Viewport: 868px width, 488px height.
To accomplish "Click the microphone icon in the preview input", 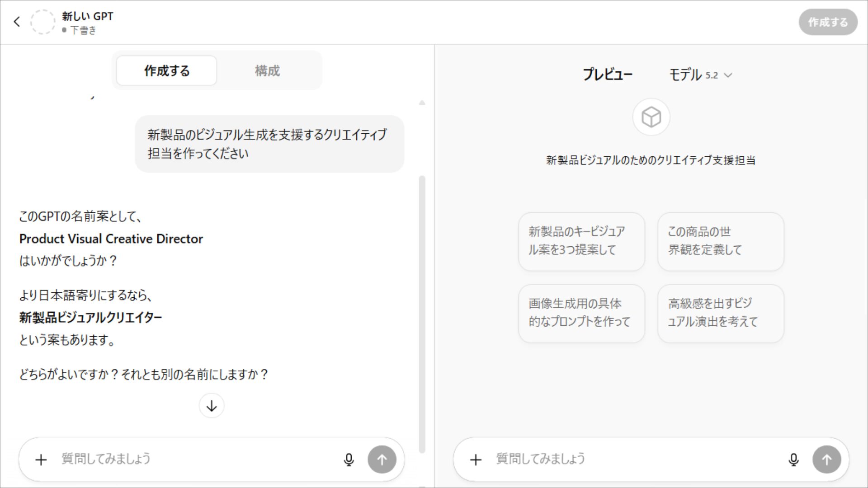I will pos(793,459).
